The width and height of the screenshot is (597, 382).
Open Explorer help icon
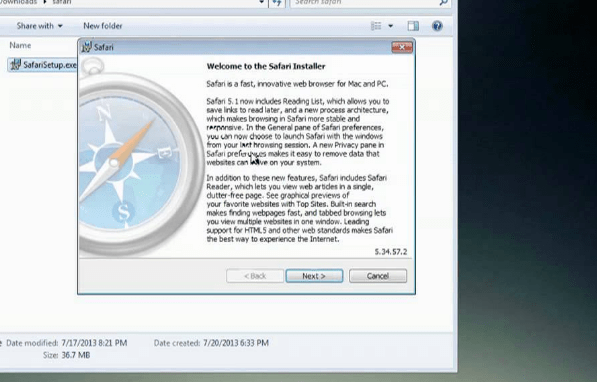437,26
